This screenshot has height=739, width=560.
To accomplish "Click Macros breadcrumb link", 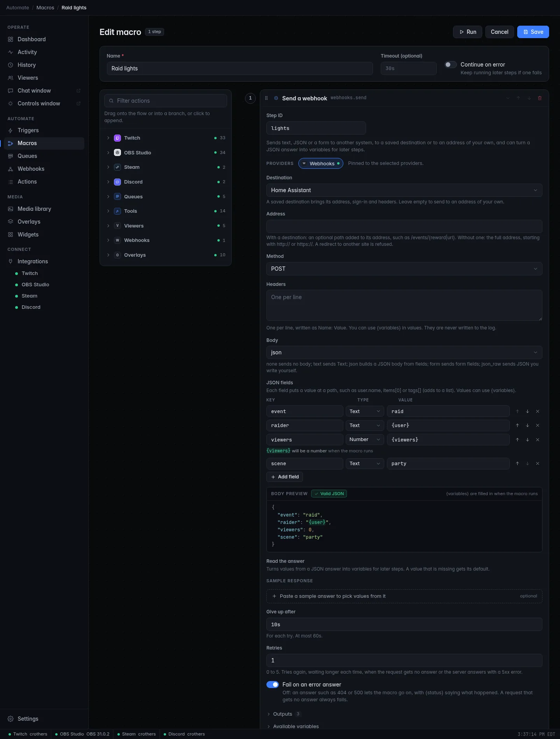I will click(45, 8).
